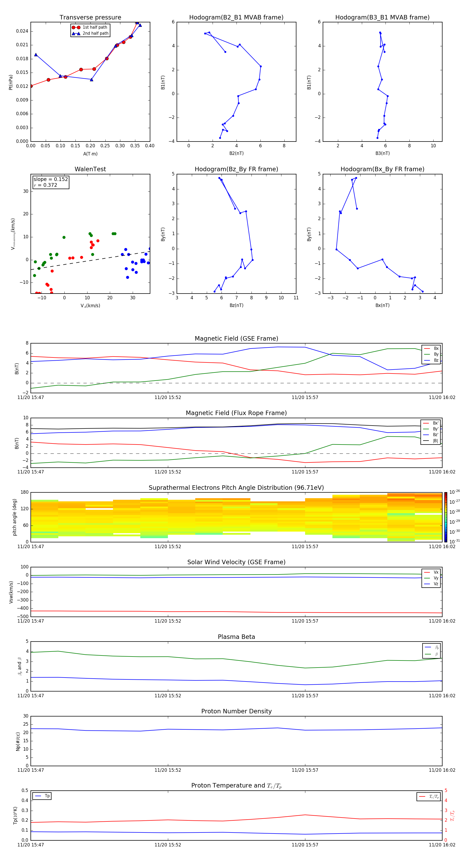Click '11/20 16:02' tick under Plasma Beta plot
This screenshot has width=473, height=868.
coord(442,696)
